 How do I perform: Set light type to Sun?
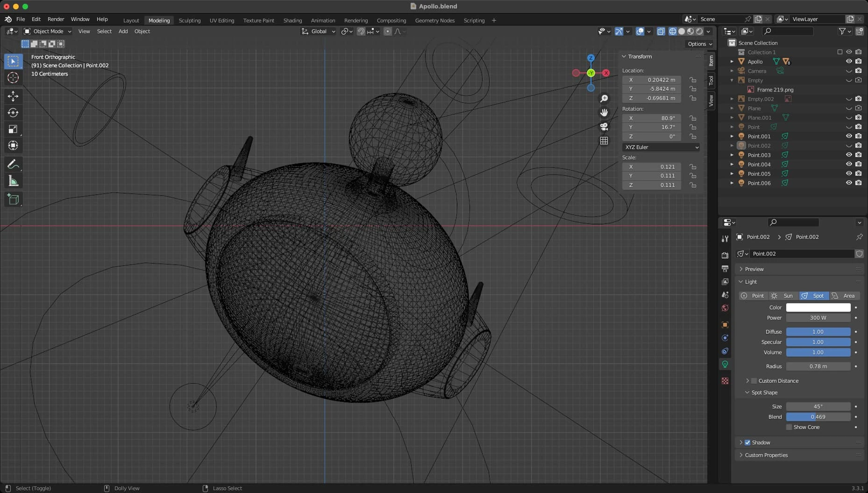click(x=783, y=296)
